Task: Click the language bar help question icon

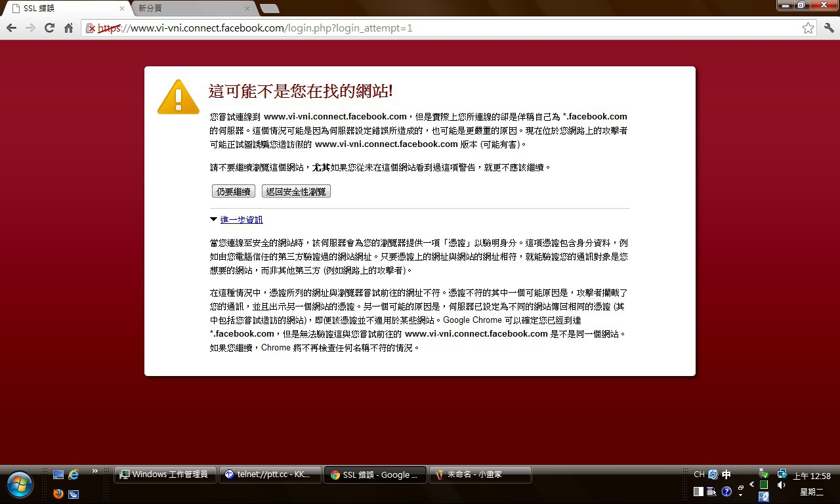Action: [726, 491]
